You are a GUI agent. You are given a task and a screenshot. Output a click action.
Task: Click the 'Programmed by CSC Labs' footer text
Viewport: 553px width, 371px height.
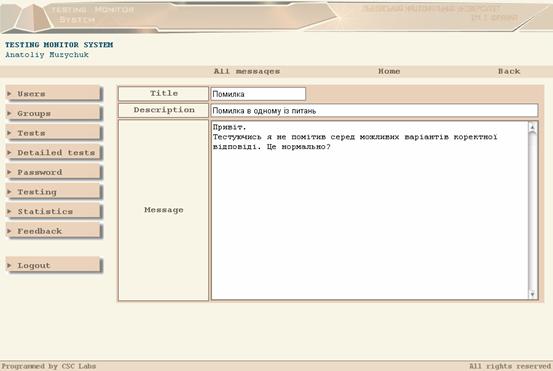pyautogui.click(x=49, y=366)
